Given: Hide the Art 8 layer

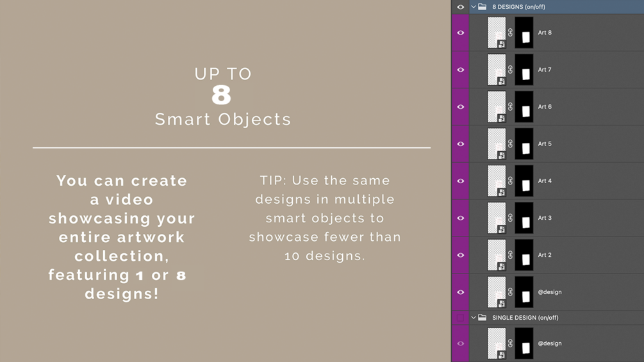Looking at the screenshot, I should point(460,33).
